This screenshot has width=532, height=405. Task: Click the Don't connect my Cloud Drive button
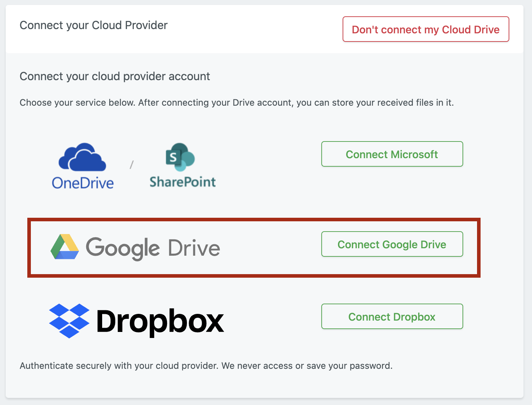[426, 29]
